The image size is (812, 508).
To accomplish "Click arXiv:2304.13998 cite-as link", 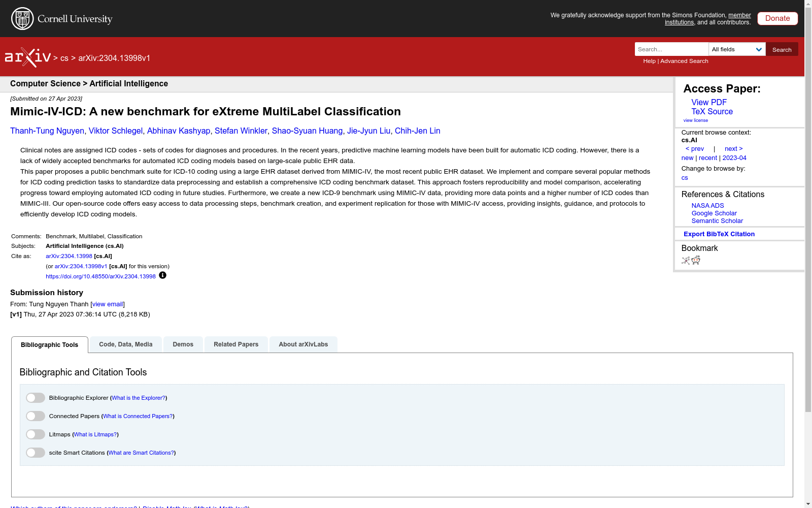I will 69,257.
